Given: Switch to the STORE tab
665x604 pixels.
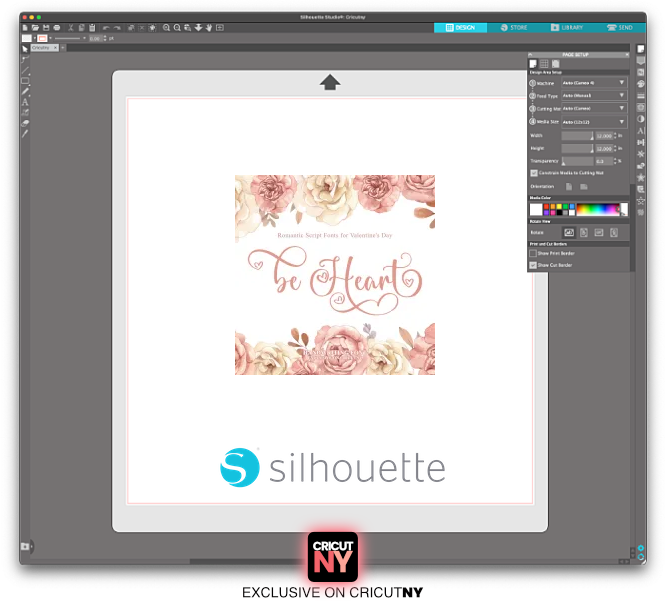Looking at the screenshot, I should [514, 28].
